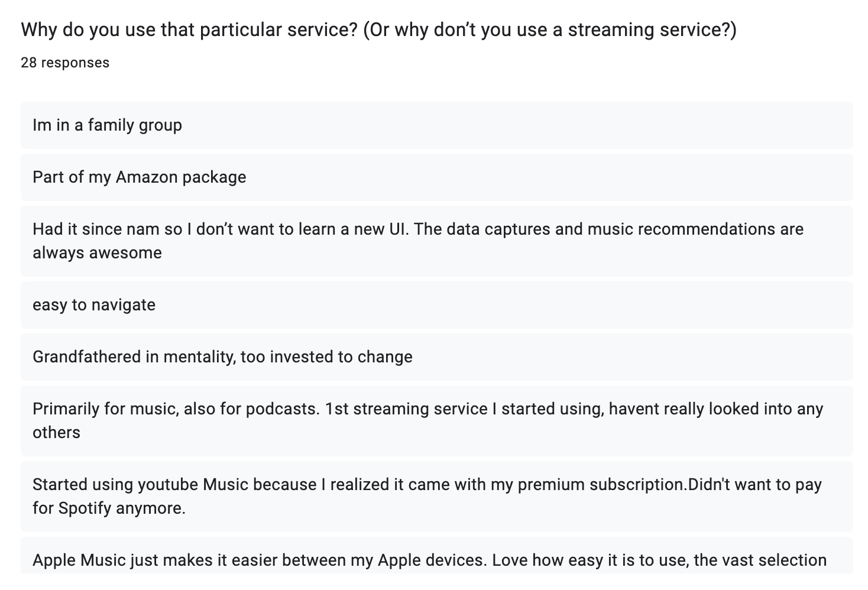Click the 'always awesome' line of third response
The height and width of the screenshot is (590, 868).
pos(97,253)
